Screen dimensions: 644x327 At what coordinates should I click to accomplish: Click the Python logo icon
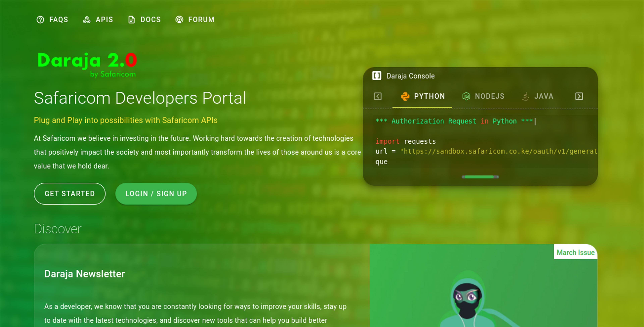tap(405, 96)
